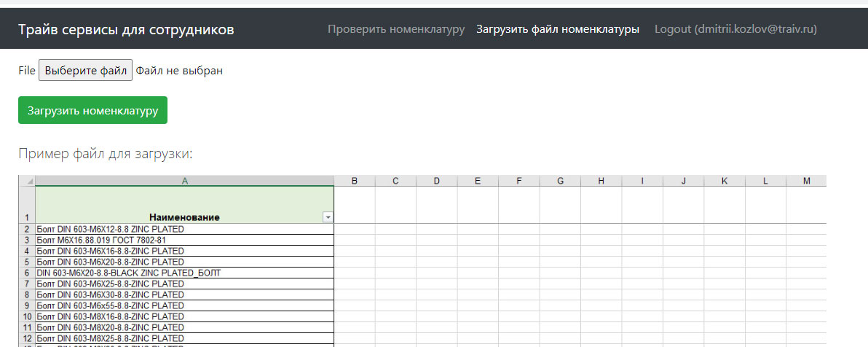Screen dimensions: 868x347
Task: Click the example spreadsheet image at column G
Action: tap(560, 262)
